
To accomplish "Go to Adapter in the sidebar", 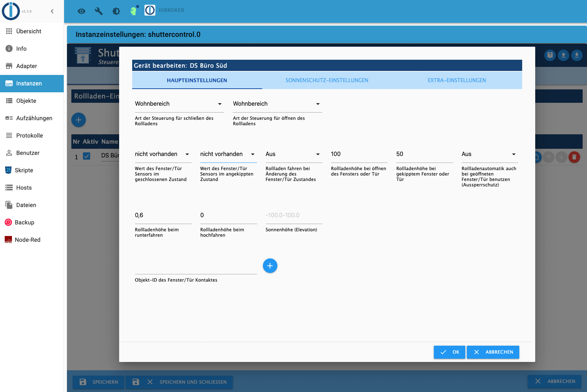I will (32, 66).
